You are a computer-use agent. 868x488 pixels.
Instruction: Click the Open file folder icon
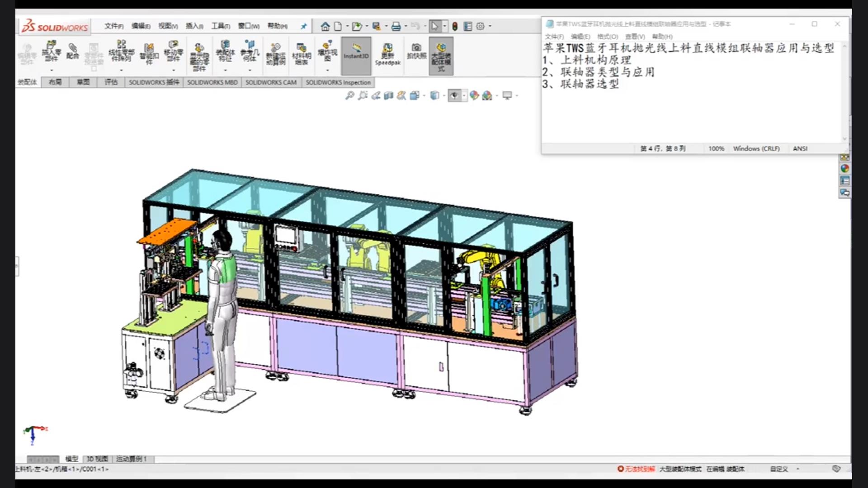click(x=357, y=26)
